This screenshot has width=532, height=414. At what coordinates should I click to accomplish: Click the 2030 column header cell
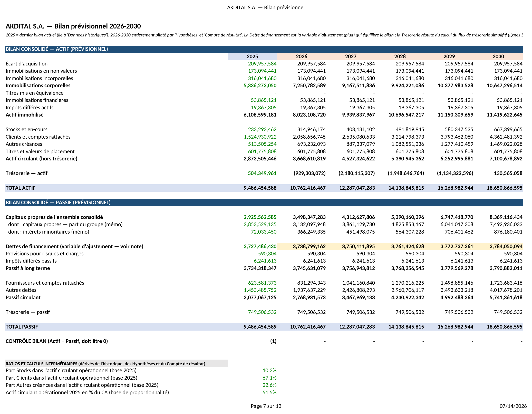tap(498, 56)
